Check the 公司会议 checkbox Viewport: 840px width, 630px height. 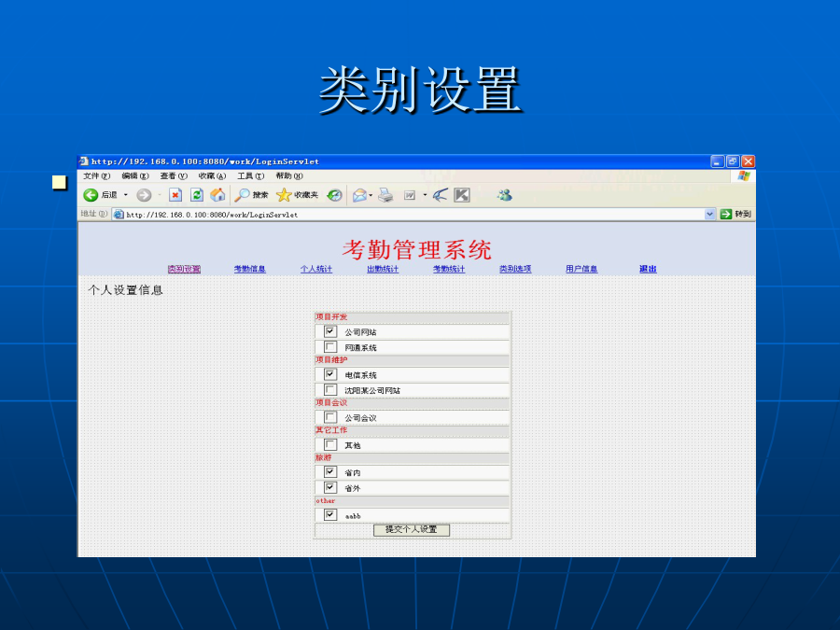(x=330, y=417)
